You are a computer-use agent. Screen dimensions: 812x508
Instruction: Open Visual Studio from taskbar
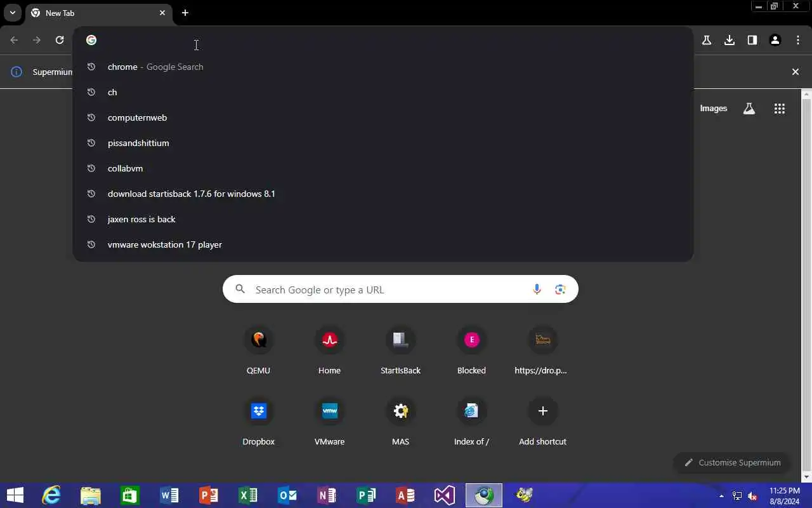pyautogui.click(x=445, y=495)
